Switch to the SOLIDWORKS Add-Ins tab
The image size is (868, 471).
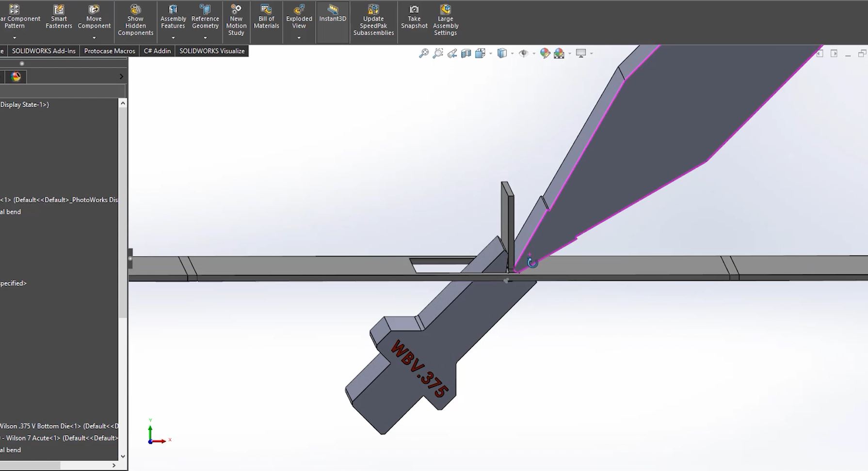coord(44,51)
